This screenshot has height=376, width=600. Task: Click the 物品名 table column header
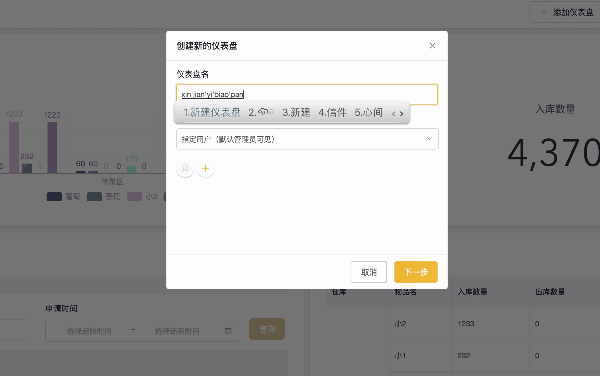[406, 292]
